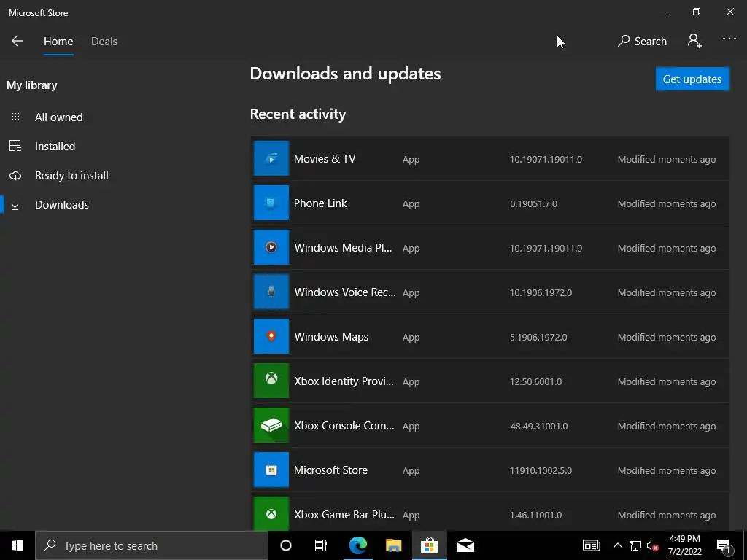Open the See more ellipsis menu
The height and width of the screenshot is (560, 747).
coord(729,39)
